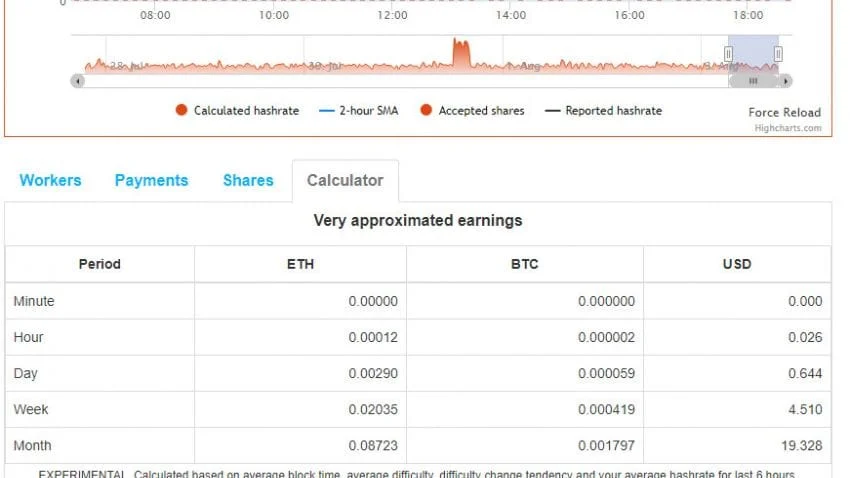850x478 pixels.
Task: Click the ETH column header
Action: pos(300,264)
